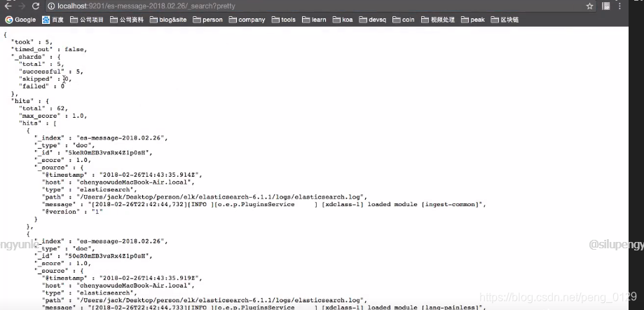Click the hits "total" : 62 line
This screenshot has height=310, width=644.
coord(43,109)
